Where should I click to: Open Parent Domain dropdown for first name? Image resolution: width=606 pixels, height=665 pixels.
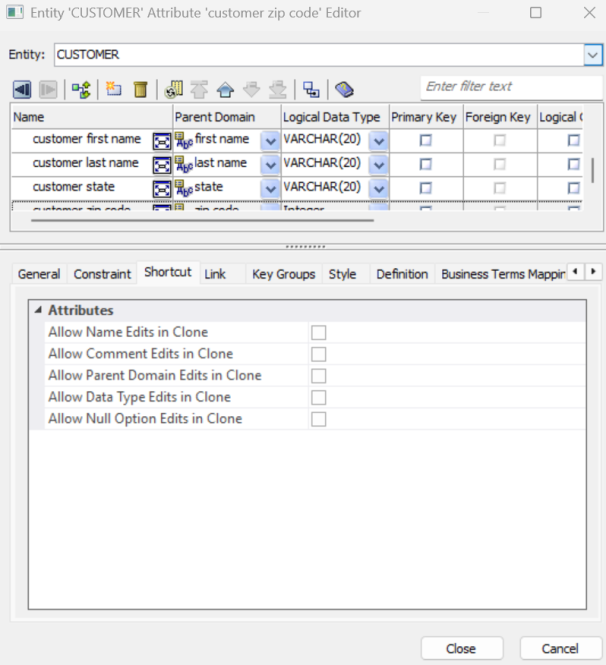(x=270, y=141)
